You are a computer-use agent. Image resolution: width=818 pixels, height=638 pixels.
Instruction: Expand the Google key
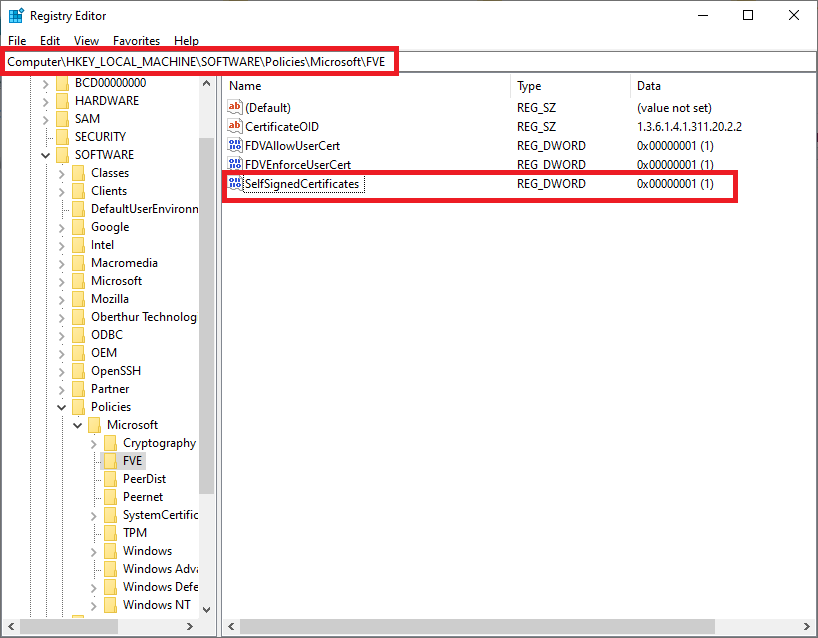point(62,228)
